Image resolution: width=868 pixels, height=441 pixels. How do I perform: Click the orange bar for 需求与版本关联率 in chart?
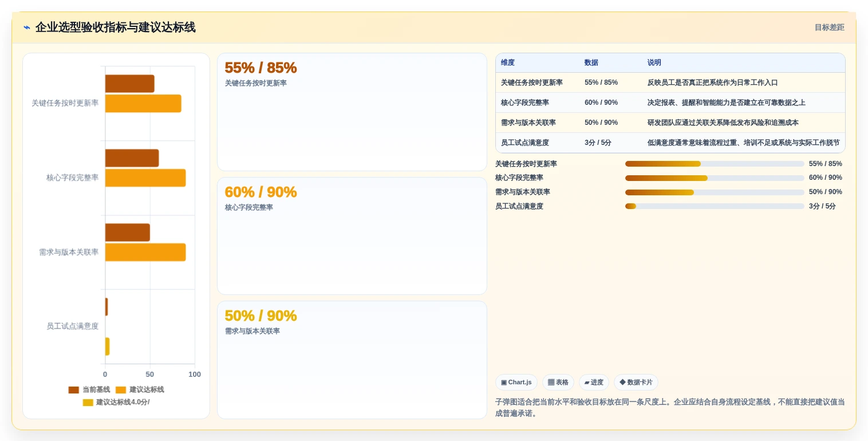[145, 252]
